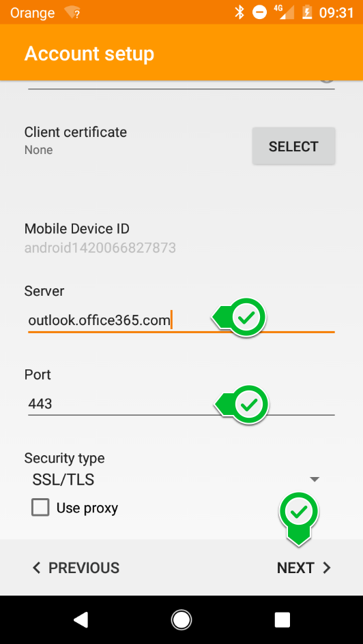Viewport: 363px width, 644px height.
Task: Focus the Port field showing 443
Action: click(181, 404)
